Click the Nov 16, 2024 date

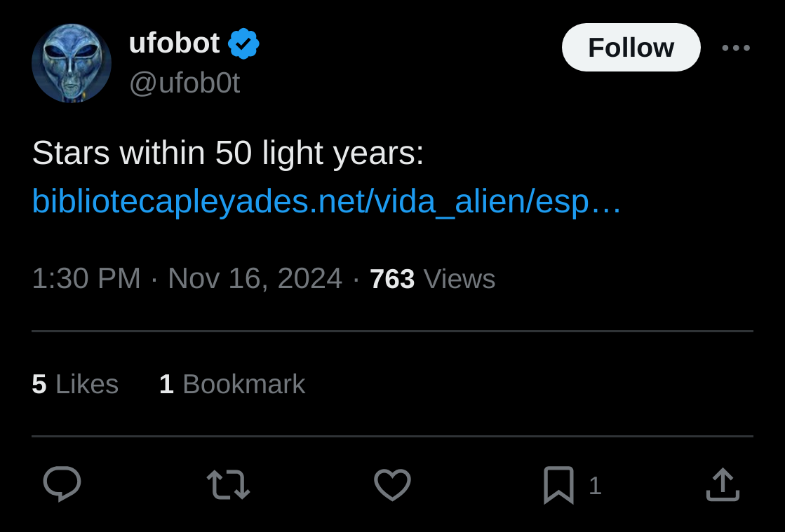pos(255,278)
